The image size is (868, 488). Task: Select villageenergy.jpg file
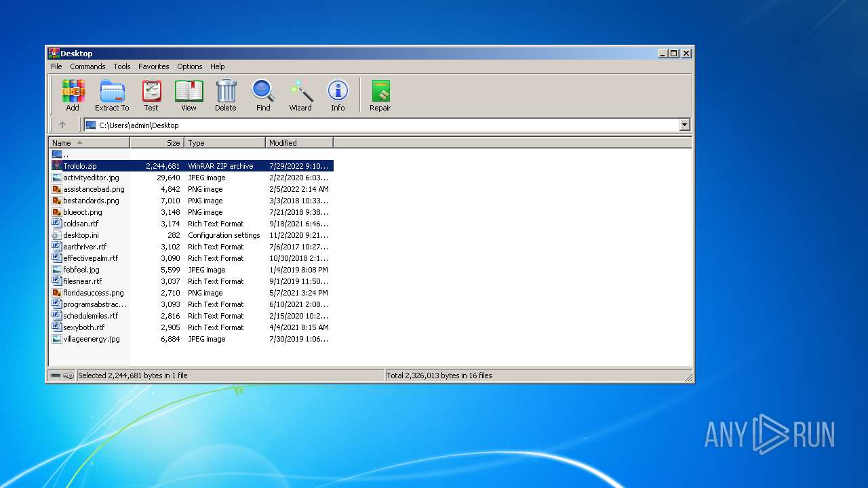click(x=92, y=339)
